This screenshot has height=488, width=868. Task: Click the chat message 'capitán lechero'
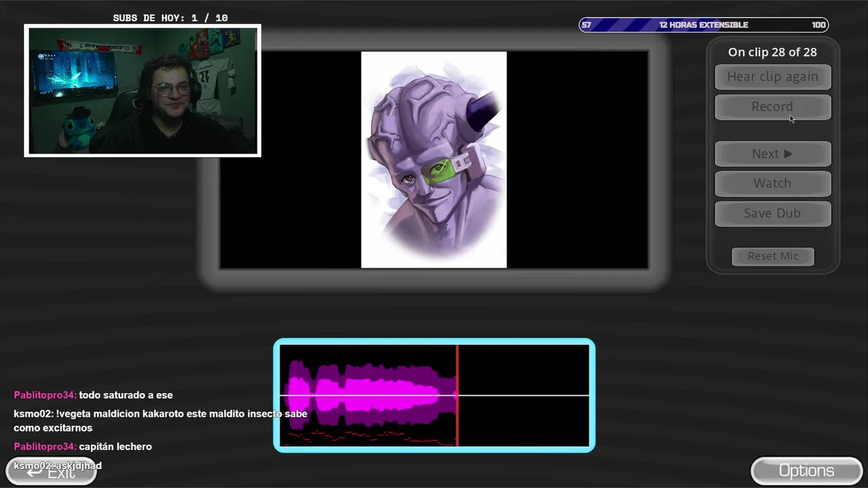pyautogui.click(x=115, y=447)
